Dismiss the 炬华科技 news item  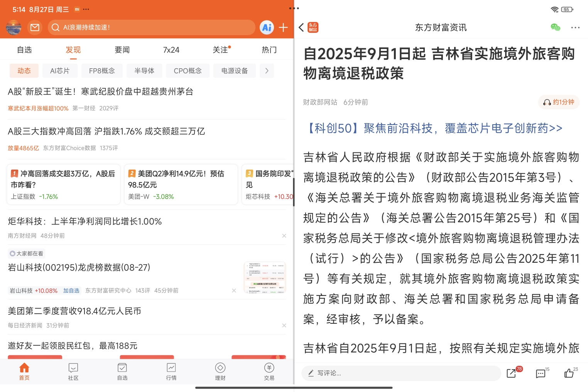[284, 236]
